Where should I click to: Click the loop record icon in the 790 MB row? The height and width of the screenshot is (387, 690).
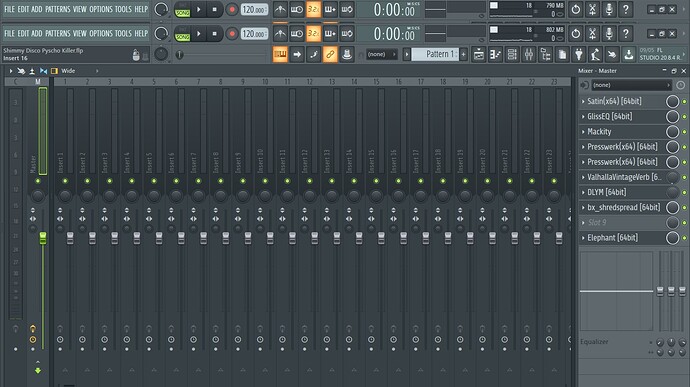347,9
